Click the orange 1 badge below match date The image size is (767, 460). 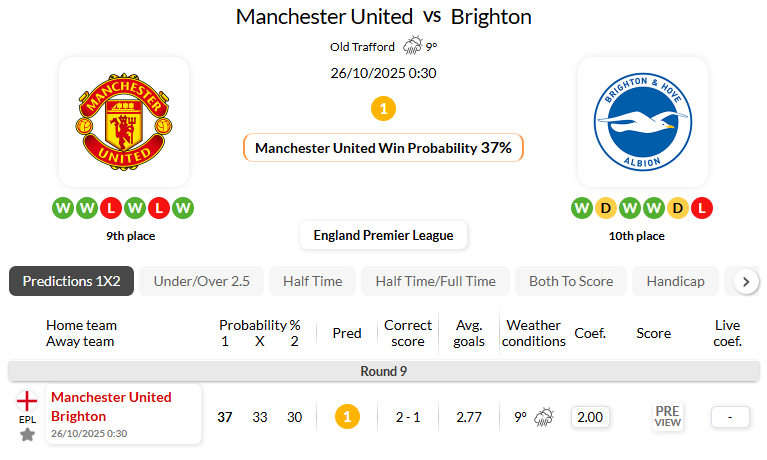(383, 108)
